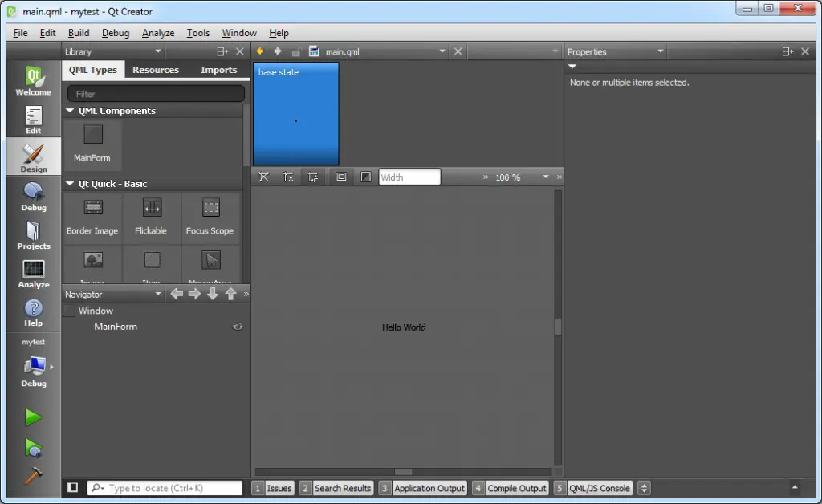This screenshot has width=822, height=504.
Task: Switch to the Resources tab
Action: coord(156,70)
